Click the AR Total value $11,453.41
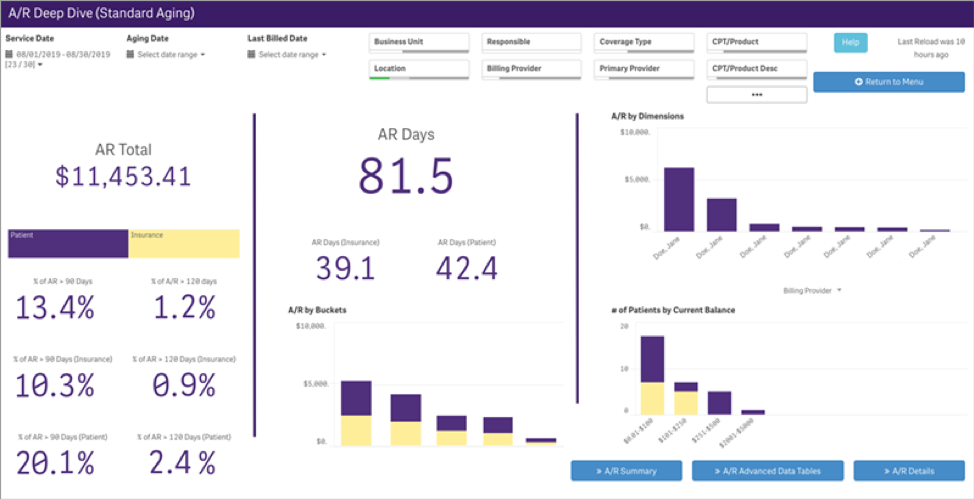 (x=123, y=177)
